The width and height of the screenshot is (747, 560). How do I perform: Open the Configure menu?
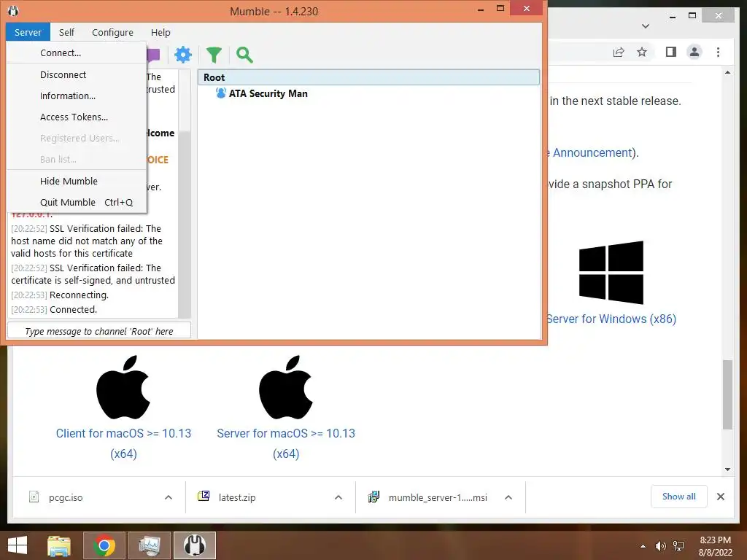coord(112,32)
